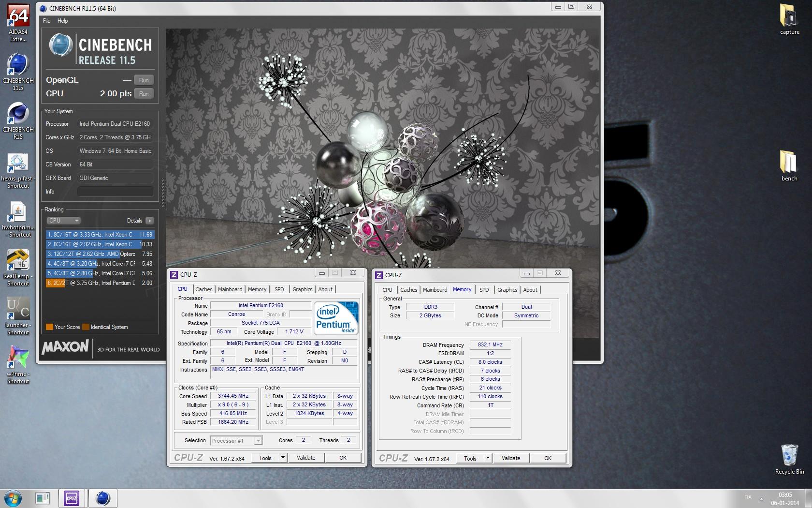Click the DRAM Frequency value 832.1 MHz

click(490, 345)
